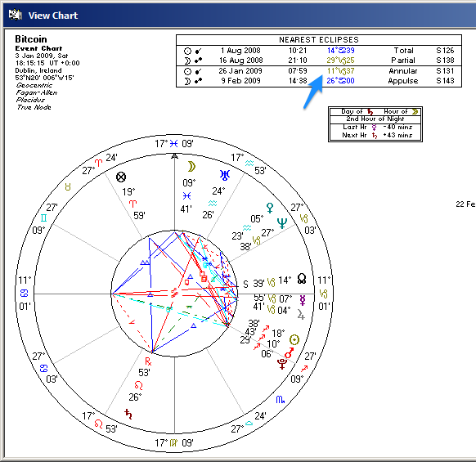Click the 16 Aug 2008 eclipse date
Image resolution: width=476 pixels, height=462 pixels.
pyautogui.click(x=241, y=61)
